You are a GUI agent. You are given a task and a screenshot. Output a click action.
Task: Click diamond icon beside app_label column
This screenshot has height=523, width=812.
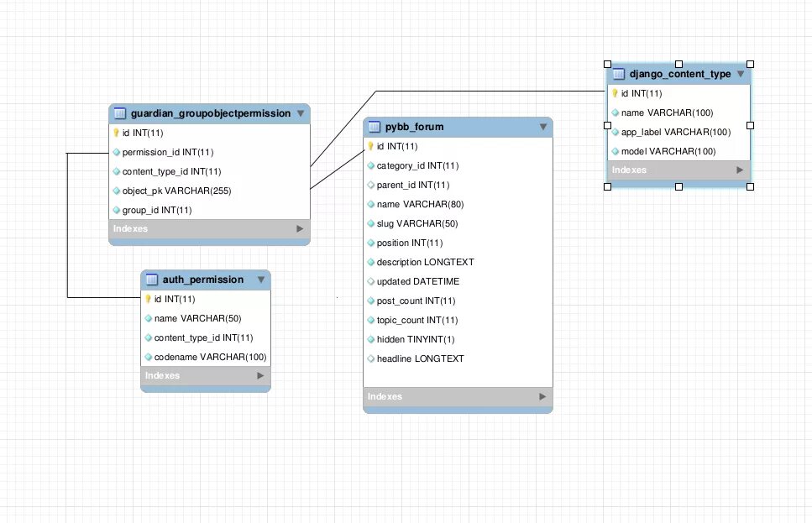point(616,132)
